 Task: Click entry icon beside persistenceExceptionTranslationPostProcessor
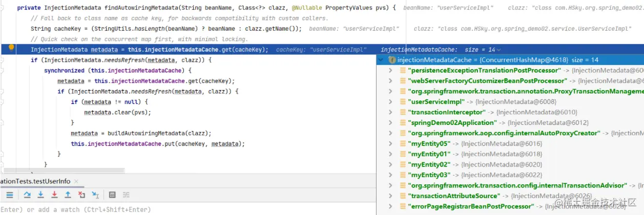403,70
